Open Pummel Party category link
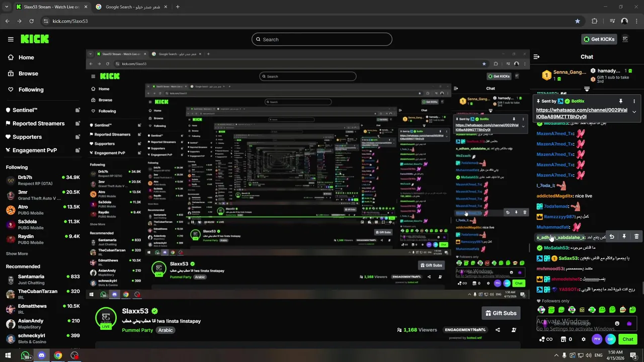 [x=137, y=330]
